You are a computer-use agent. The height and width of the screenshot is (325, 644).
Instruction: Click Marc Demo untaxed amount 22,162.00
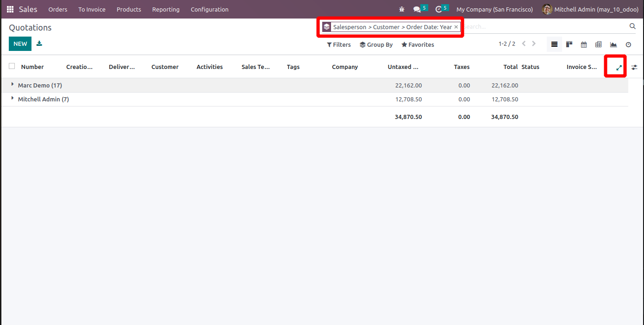[408, 85]
